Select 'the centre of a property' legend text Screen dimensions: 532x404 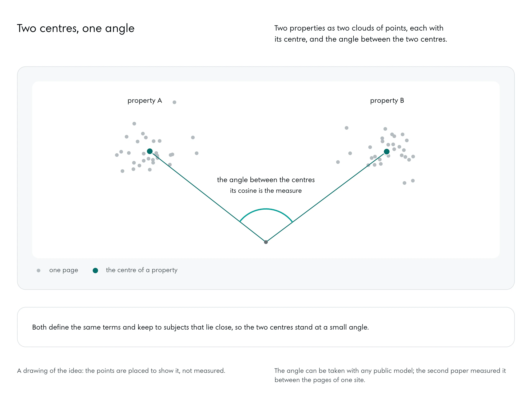(x=142, y=270)
